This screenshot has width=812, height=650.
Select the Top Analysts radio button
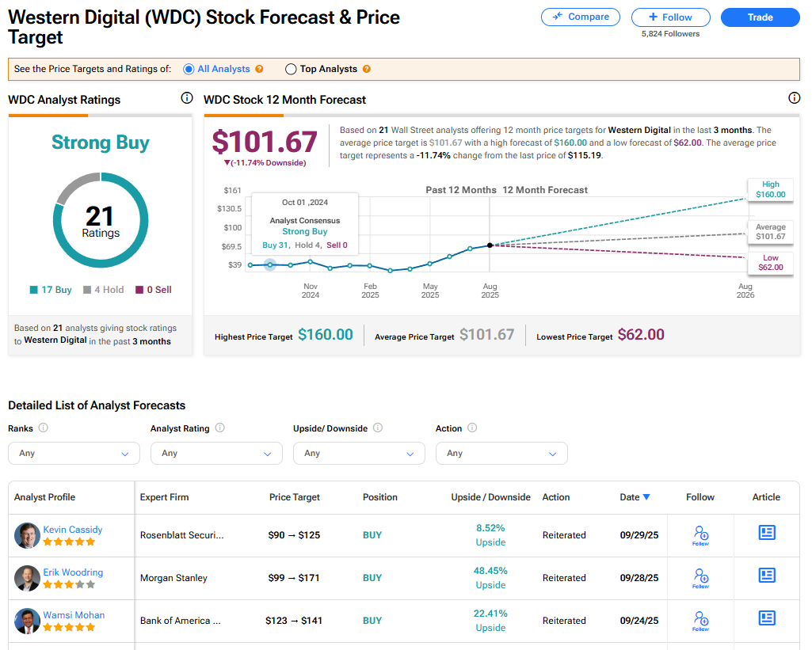291,69
